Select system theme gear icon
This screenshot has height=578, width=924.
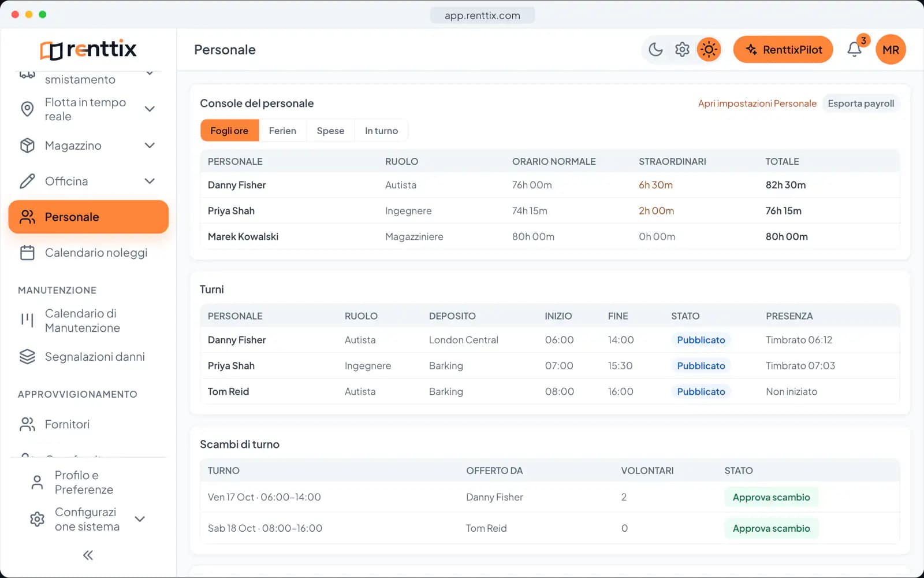point(682,50)
